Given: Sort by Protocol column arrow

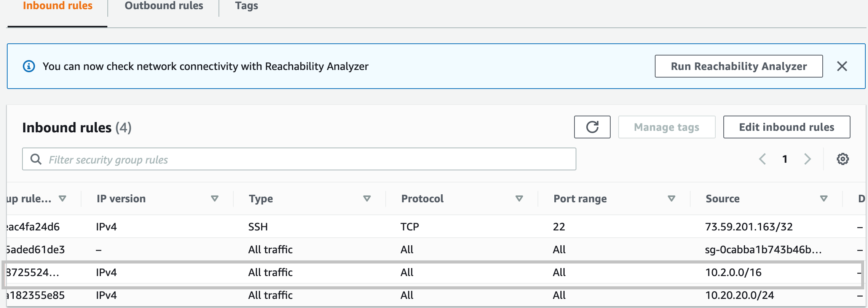Looking at the screenshot, I should [x=519, y=198].
